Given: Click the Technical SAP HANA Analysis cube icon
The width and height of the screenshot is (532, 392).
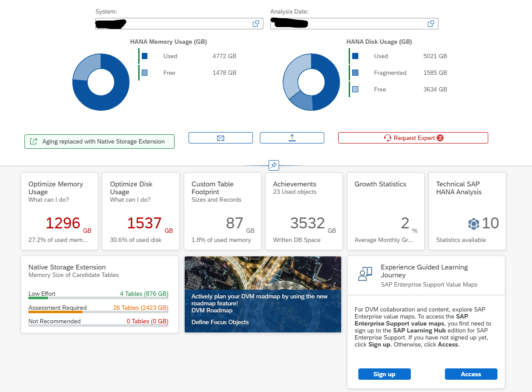Looking at the screenshot, I should point(473,224).
